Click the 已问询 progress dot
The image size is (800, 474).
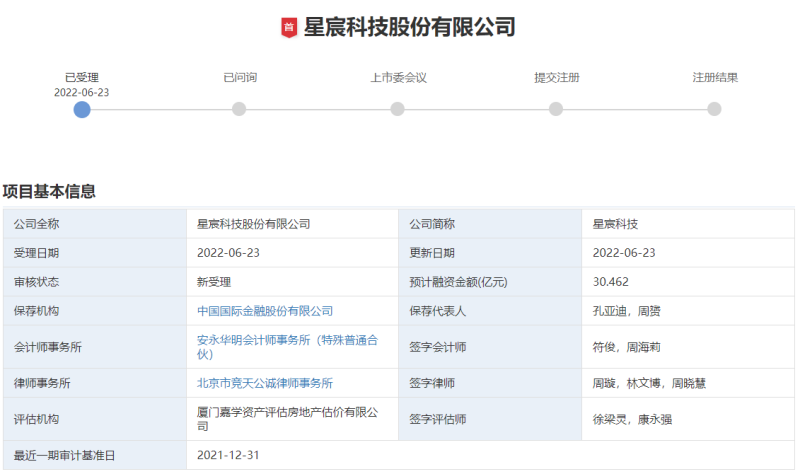point(239,109)
